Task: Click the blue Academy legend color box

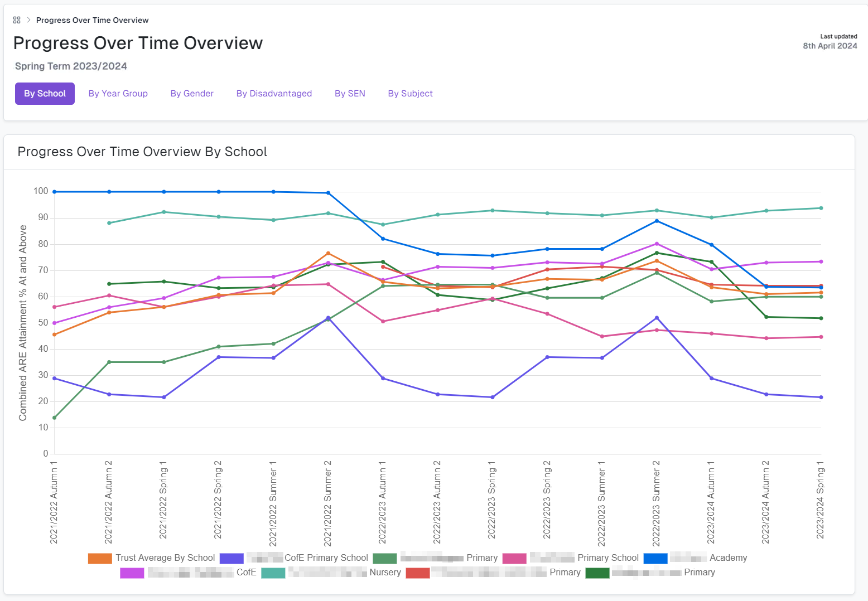Action: click(655, 558)
